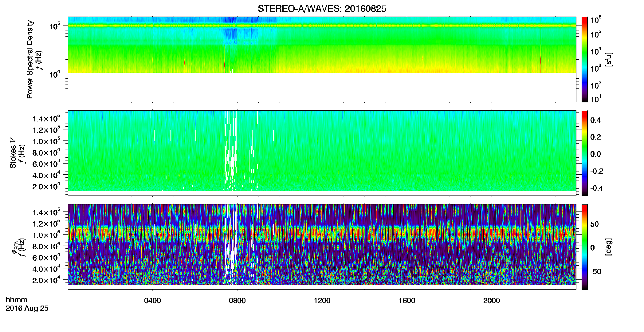Click the power spectral density color bar
The width and height of the screenshot is (644, 332).
click(x=585, y=59)
